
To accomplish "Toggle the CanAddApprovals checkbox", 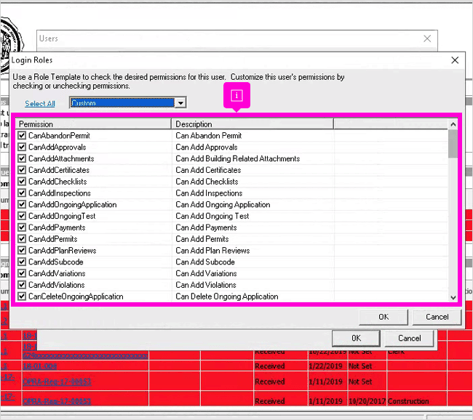I will coord(22,147).
